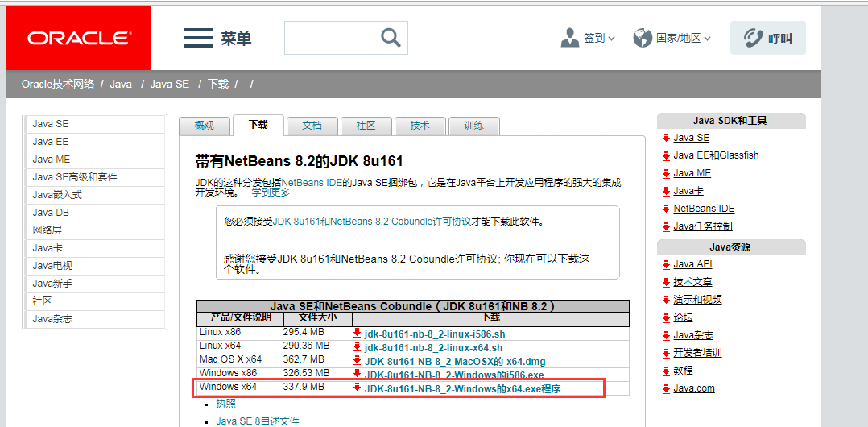Image resolution: width=868 pixels, height=427 pixels.
Task: Open Java DB in left sidebar
Action: pos(95,213)
